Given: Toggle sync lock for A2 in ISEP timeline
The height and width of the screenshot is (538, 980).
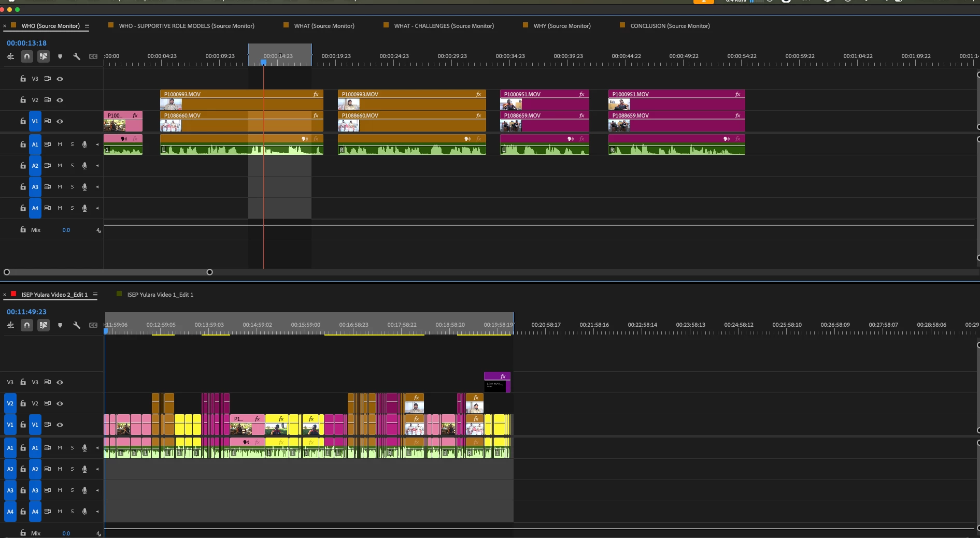Looking at the screenshot, I should [x=47, y=469].
